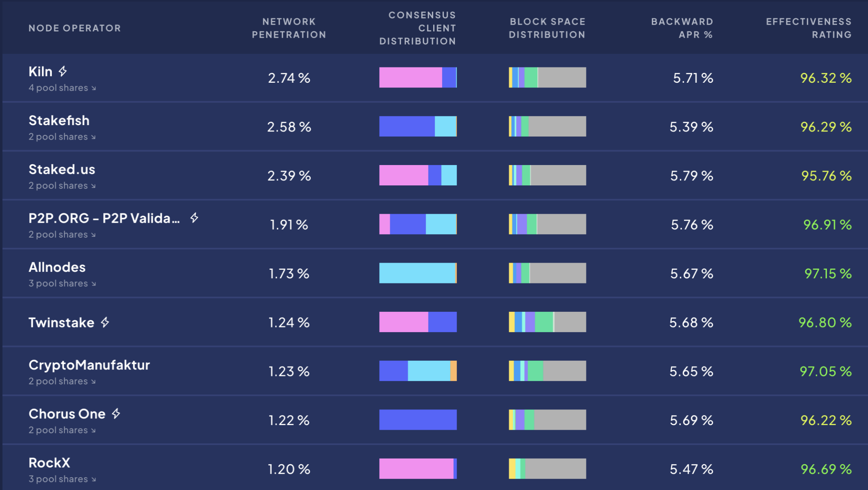
Task: Expand Allnodes' 3 pool shares
Action: coord(62,283)
